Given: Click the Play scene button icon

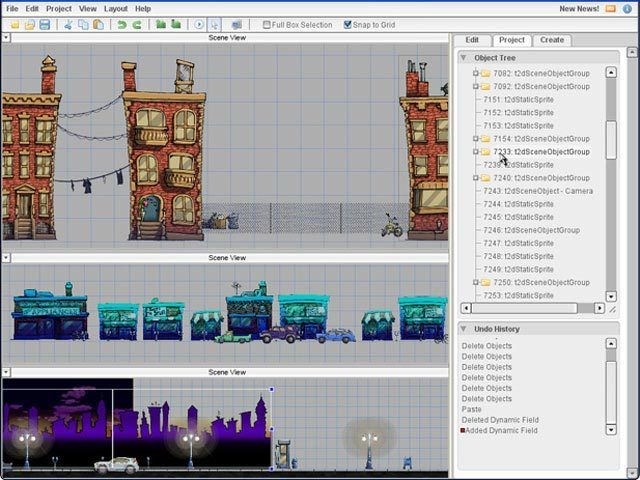Looking at the screenshot, I should (x=199, y=24).
